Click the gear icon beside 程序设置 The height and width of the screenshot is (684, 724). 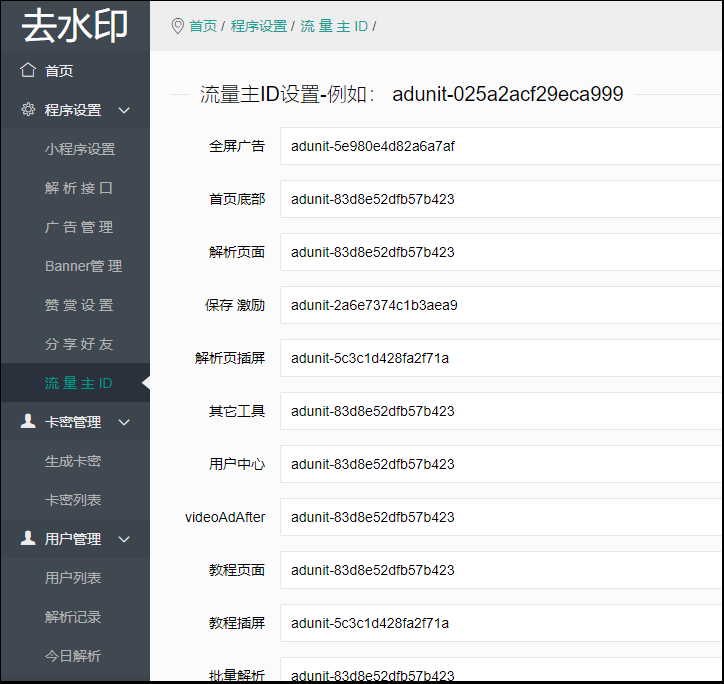[28, 110]
